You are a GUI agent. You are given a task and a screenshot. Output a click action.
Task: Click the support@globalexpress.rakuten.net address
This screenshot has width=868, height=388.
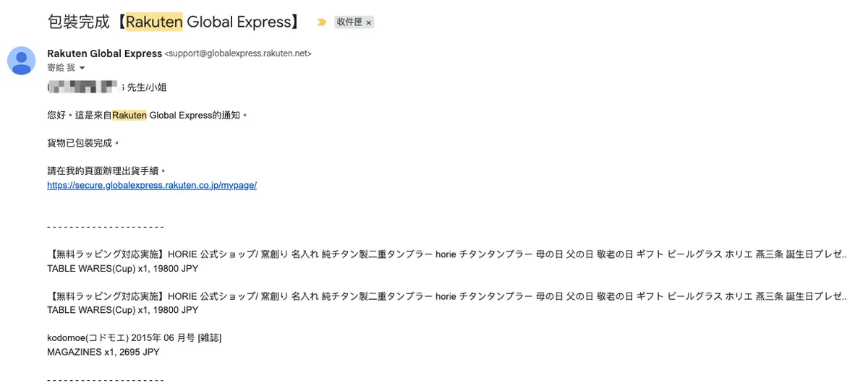pyautogui.click(x=238, y=54)
